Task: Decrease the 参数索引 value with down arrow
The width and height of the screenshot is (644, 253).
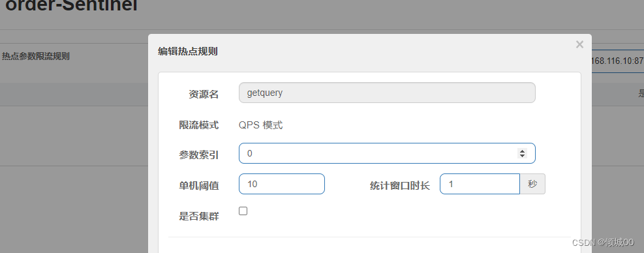Action: click(522, 156)
